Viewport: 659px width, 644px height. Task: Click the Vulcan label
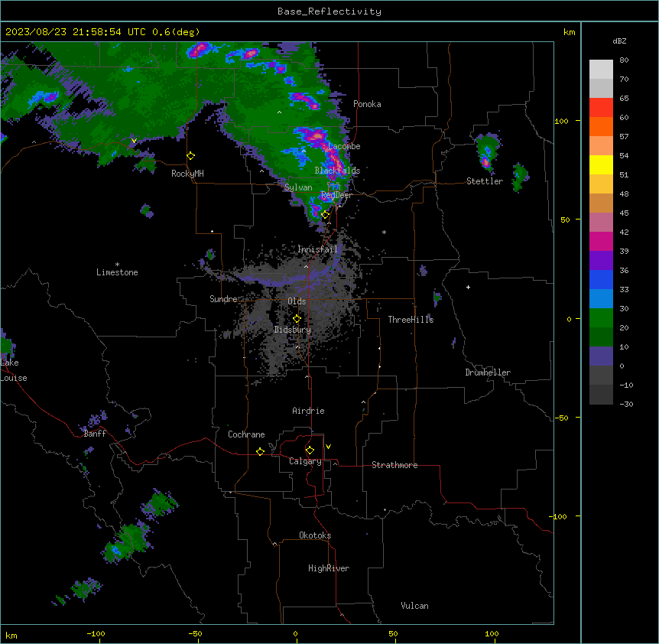tap(414, 606)
